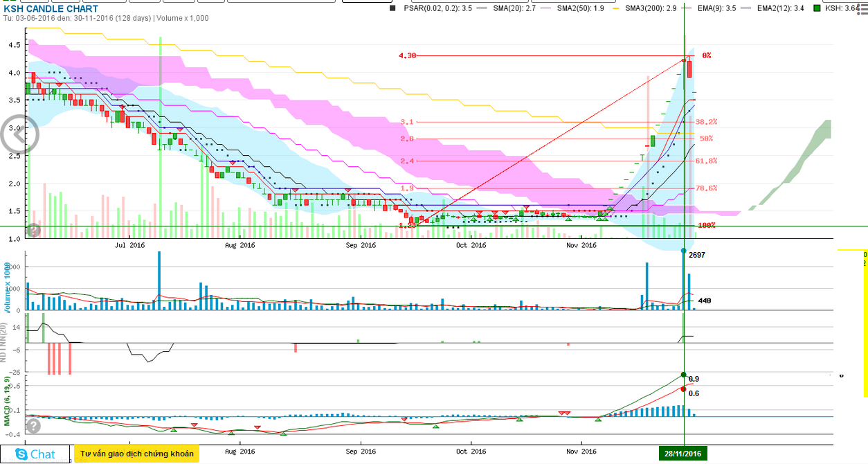Viewport: 868px width, 464px height.
Task: Click the red 1.9 retracement price label
Action: (407, 188)
